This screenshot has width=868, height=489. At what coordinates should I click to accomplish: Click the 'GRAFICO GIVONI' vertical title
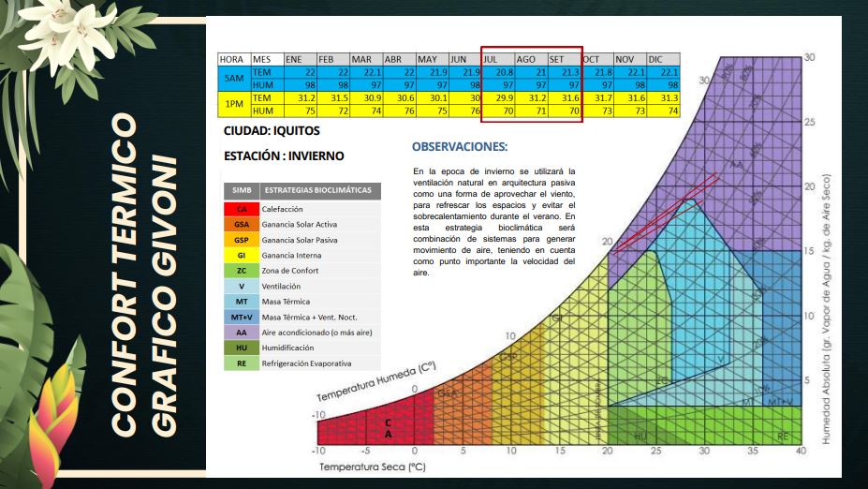tap(165, 296)
